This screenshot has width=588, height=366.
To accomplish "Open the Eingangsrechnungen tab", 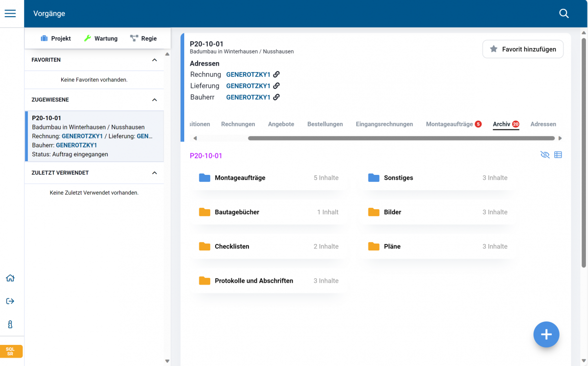I will pyautogui.click(x=384, y=124).
